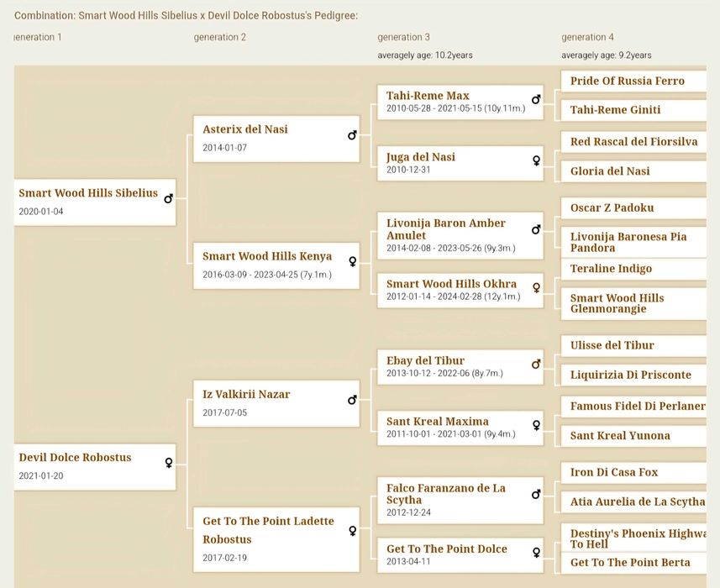Click the male icon next to Tahi-Reme Max
This screenshot has height=588, width=720.
tap(536, 100)
